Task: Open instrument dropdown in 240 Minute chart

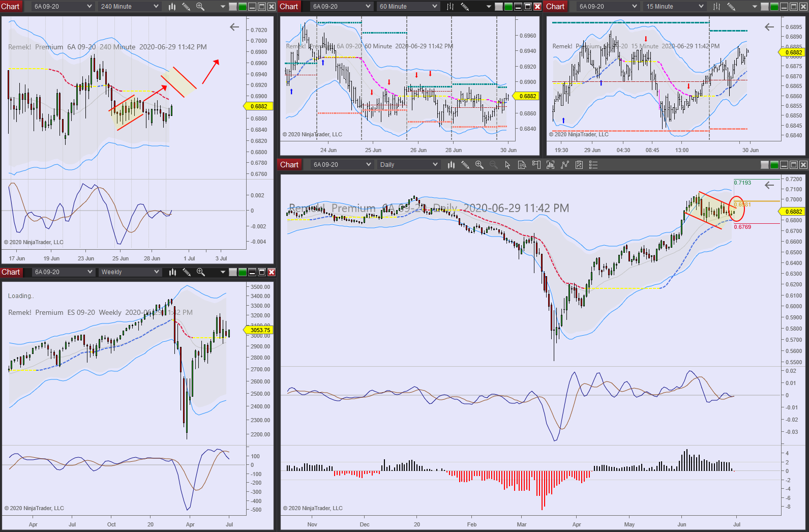Action: [x=63, y=7]
